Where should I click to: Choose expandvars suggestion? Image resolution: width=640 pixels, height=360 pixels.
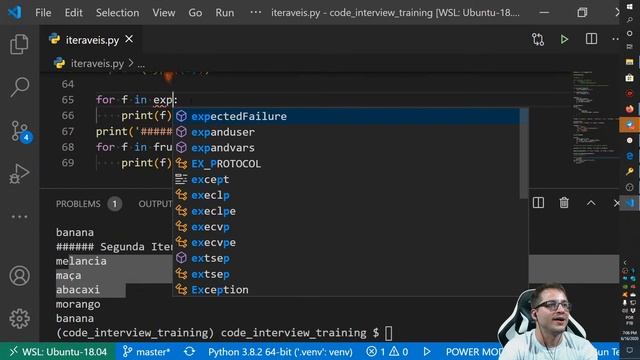coord(346,148)
